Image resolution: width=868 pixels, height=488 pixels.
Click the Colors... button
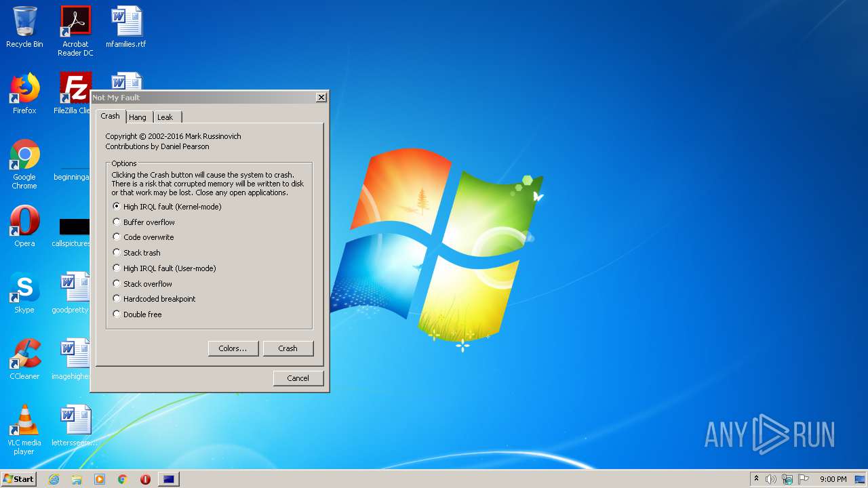point(233,348)
